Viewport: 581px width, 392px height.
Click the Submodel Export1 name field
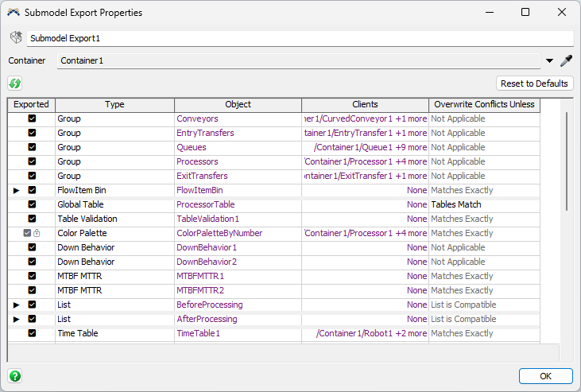click(299, 38)
